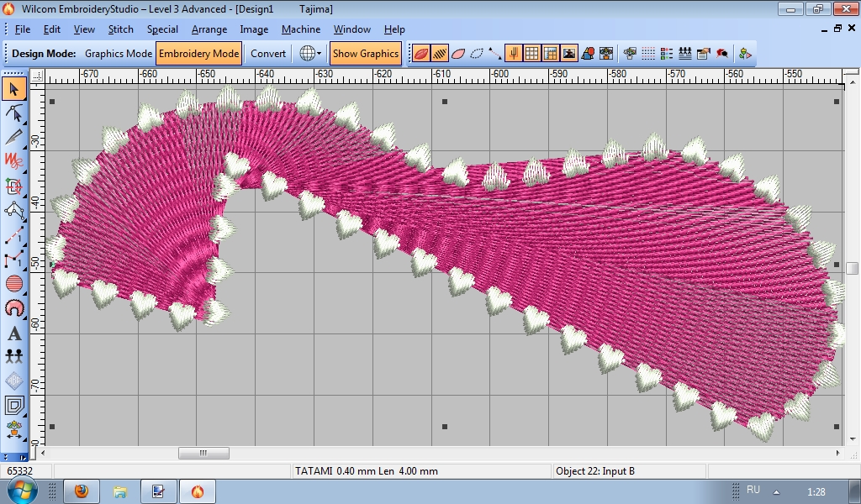Viewport: 861px width, 504px height.
Task: Click the horizontal scrollbar thumb
Action: (203, 453)
